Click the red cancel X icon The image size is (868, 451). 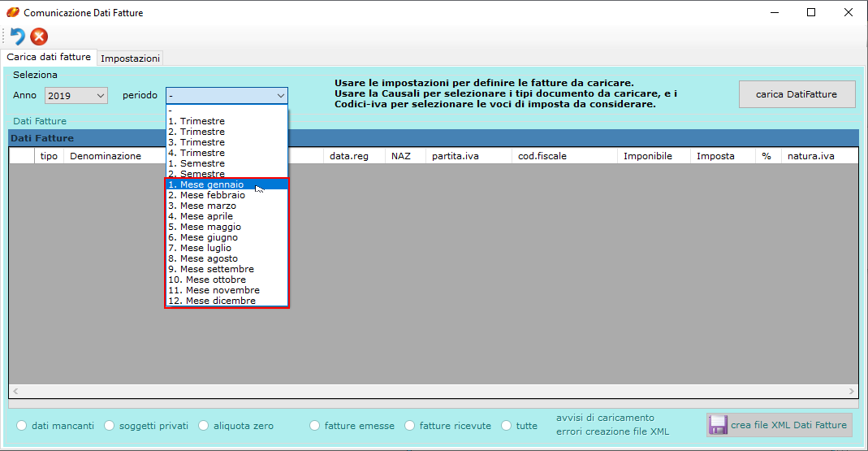click(x=39, y=37)
